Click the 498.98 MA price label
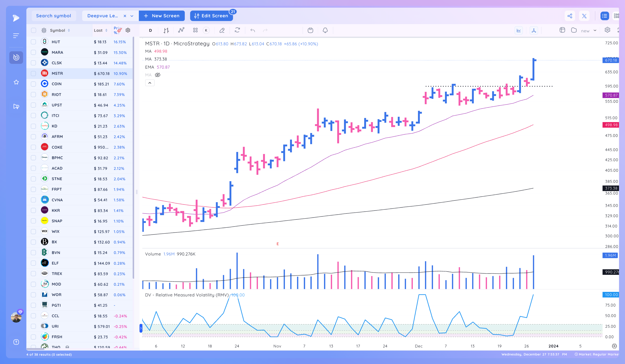The height and width of the screenshot is (364, 625). 611,125
